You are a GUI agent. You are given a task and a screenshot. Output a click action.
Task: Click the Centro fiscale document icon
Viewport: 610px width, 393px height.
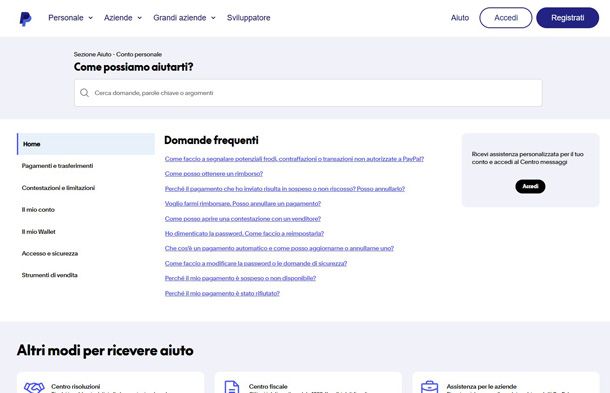coord(231,387)
